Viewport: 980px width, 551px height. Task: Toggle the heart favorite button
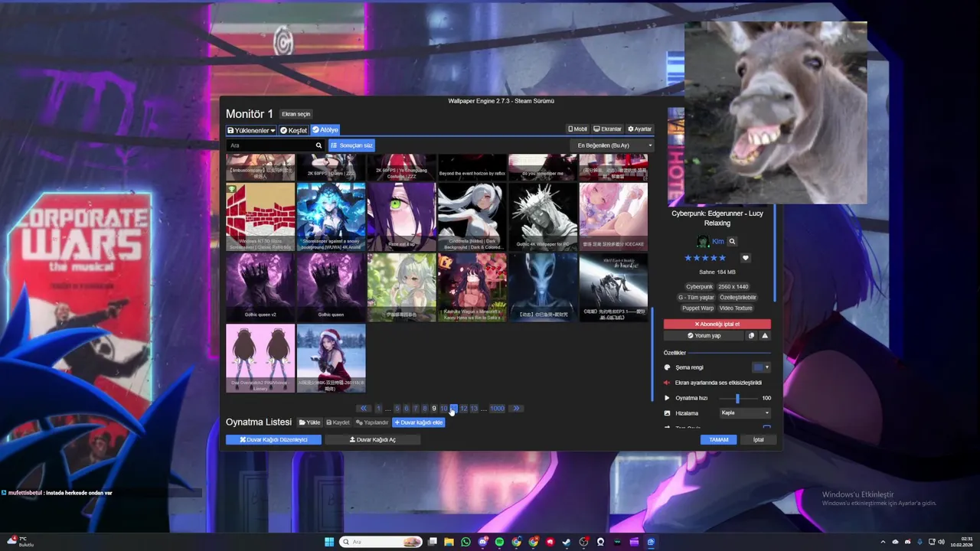[746, 258]
